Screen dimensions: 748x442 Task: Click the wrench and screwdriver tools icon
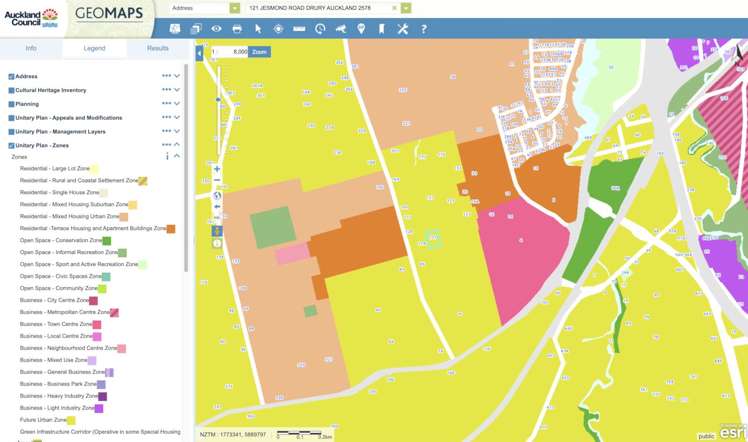click(403, 29)
